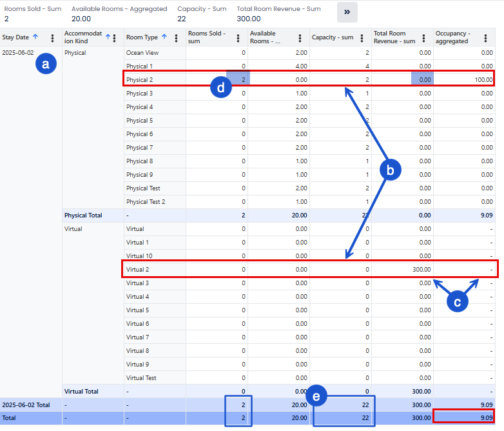Open the Capacity column kebab menu

point(362,37)
